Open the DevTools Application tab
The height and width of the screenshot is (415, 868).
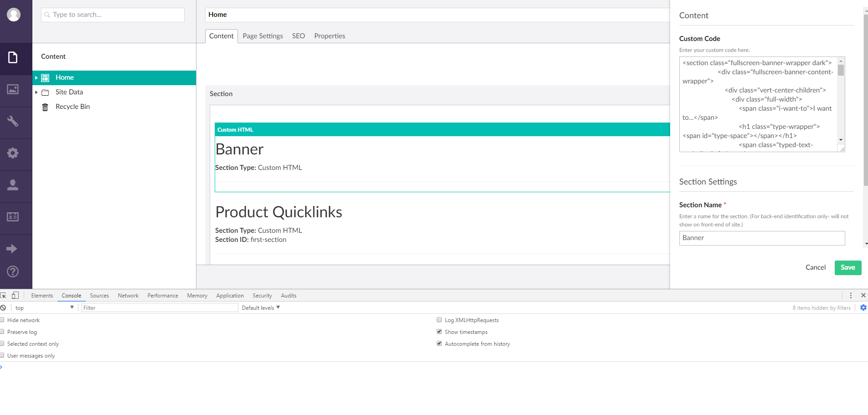click(x=230, y=296)
